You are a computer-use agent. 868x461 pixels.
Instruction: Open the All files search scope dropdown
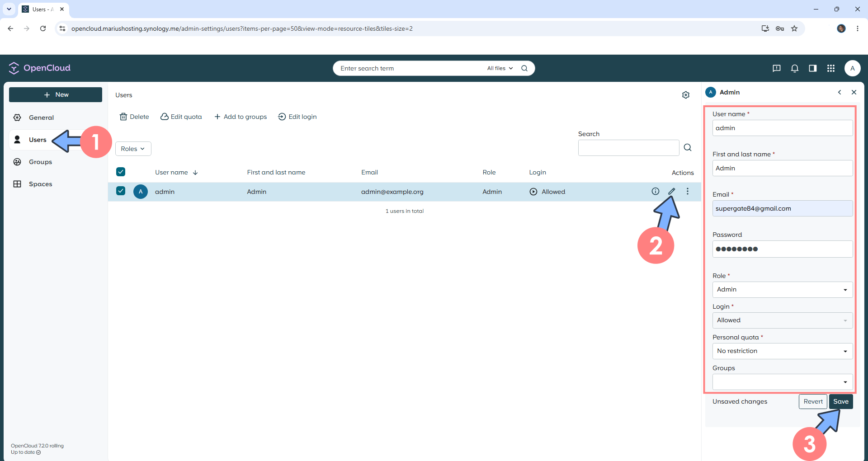500,68
